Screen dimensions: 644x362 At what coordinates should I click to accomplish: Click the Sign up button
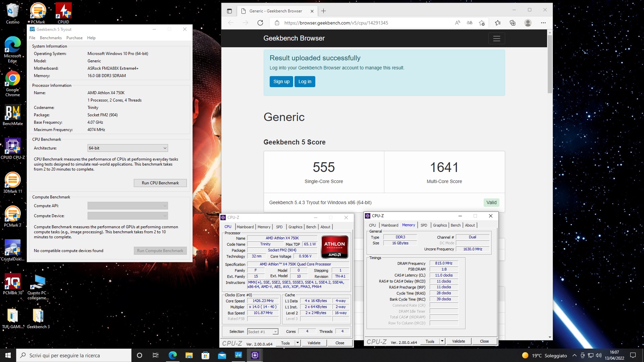(281, 81)
